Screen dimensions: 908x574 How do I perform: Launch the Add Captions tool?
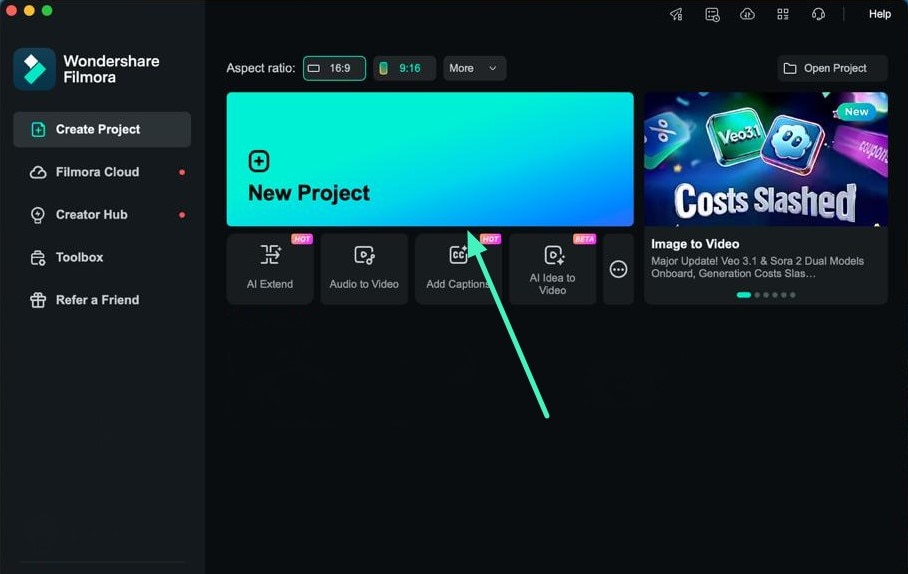tap(458, 269)
